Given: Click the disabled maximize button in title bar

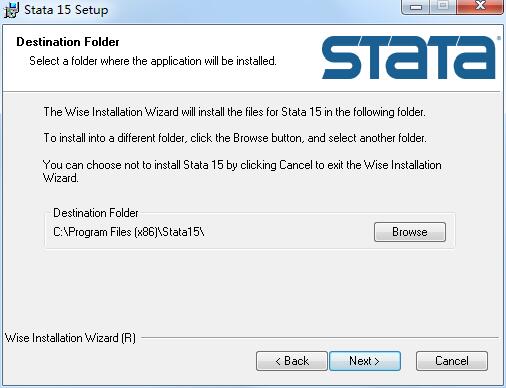Looking at the screenshot, I should 443,7.
